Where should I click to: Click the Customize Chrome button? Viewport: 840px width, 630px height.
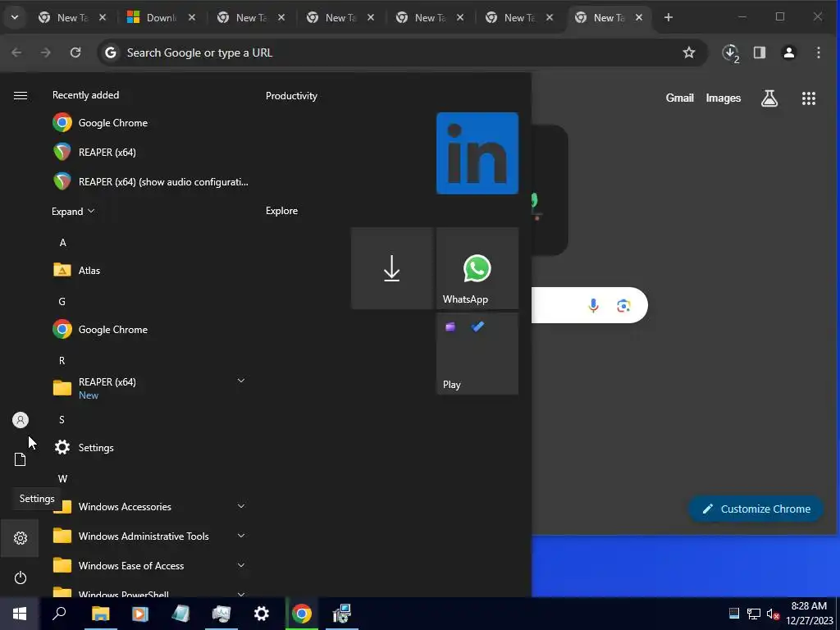tap(756, 509)
